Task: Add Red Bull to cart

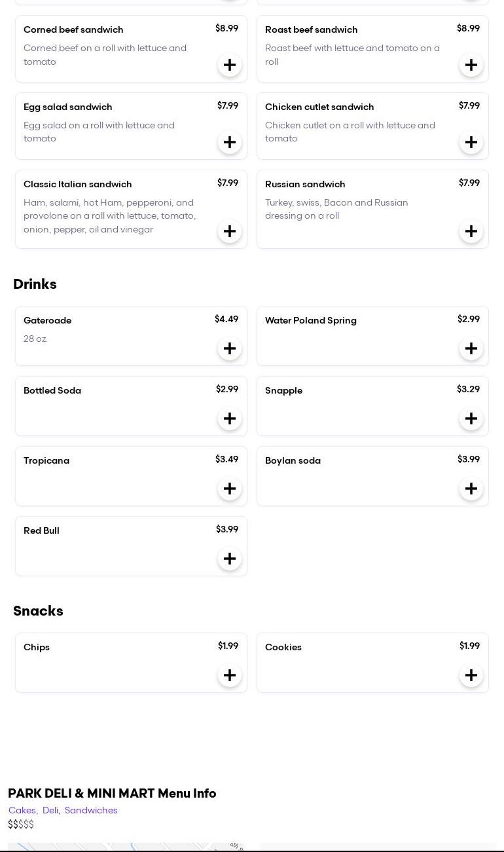Action: [230, 559]
